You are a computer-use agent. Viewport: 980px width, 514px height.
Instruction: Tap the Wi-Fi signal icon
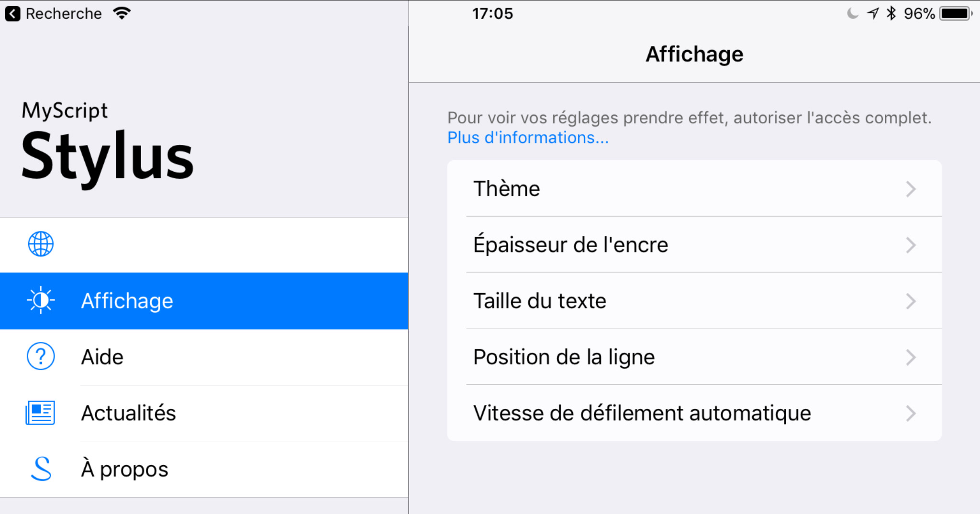click(x=122, y=13)
